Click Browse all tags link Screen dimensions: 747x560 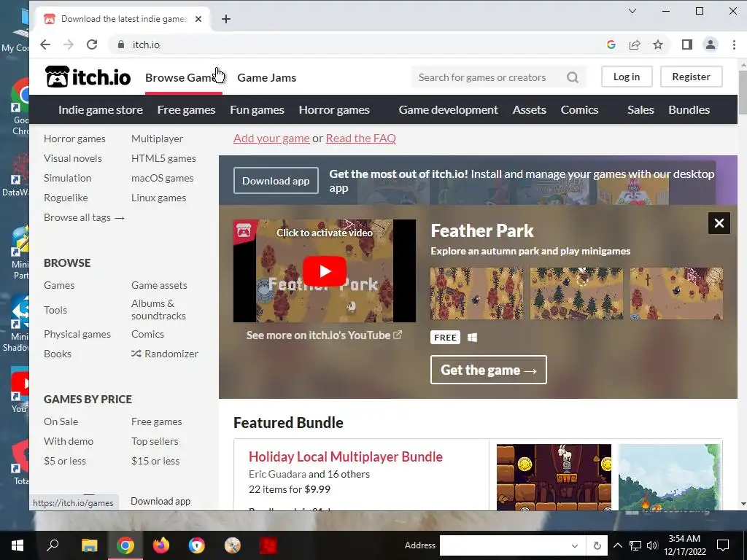pos(85,217)
